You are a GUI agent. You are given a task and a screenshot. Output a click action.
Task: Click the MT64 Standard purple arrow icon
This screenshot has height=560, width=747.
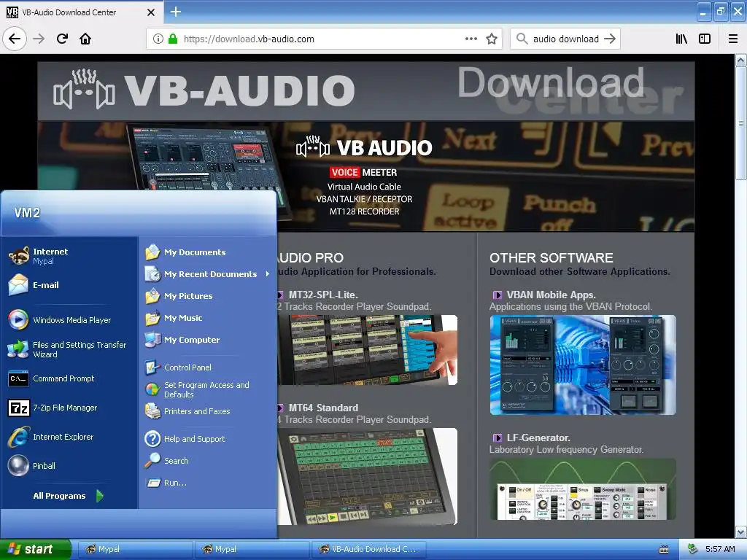pos(280,408)
